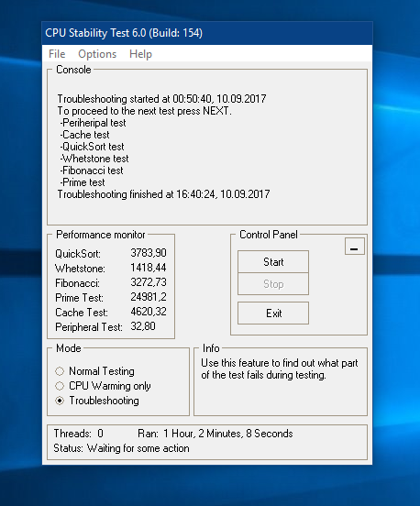Click the Exit button

[x=273, y=313]
